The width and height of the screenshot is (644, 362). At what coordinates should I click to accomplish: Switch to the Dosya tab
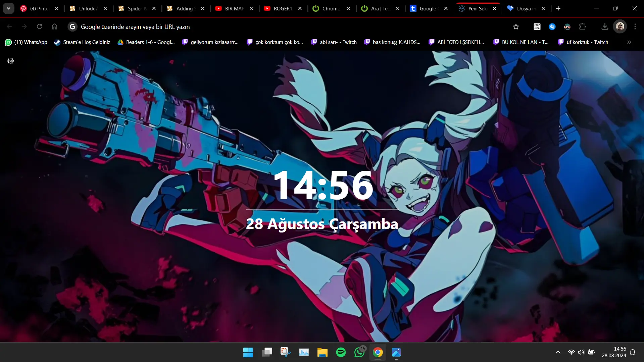526,8
